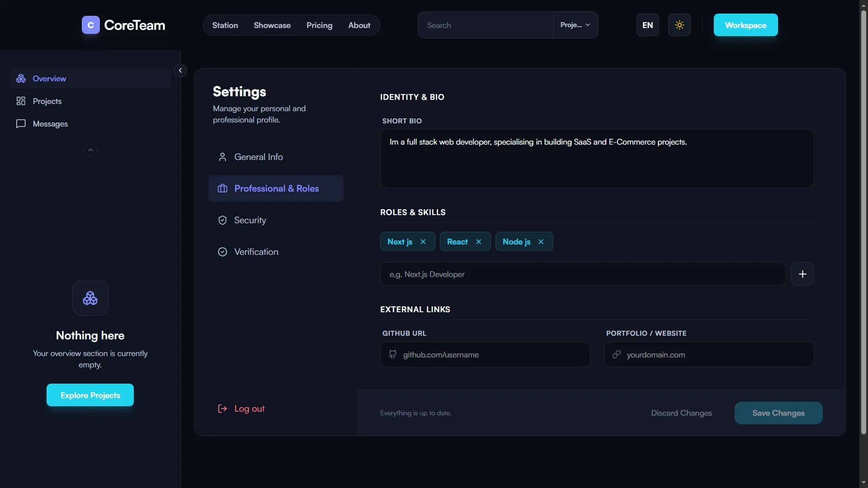Click the Settings heading

239,92
